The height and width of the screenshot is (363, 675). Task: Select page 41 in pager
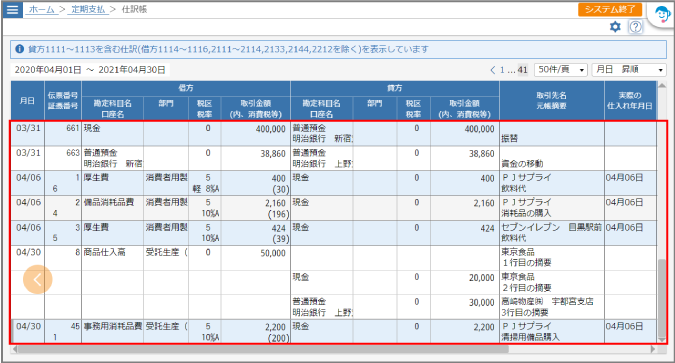click(x=522, y=70)
